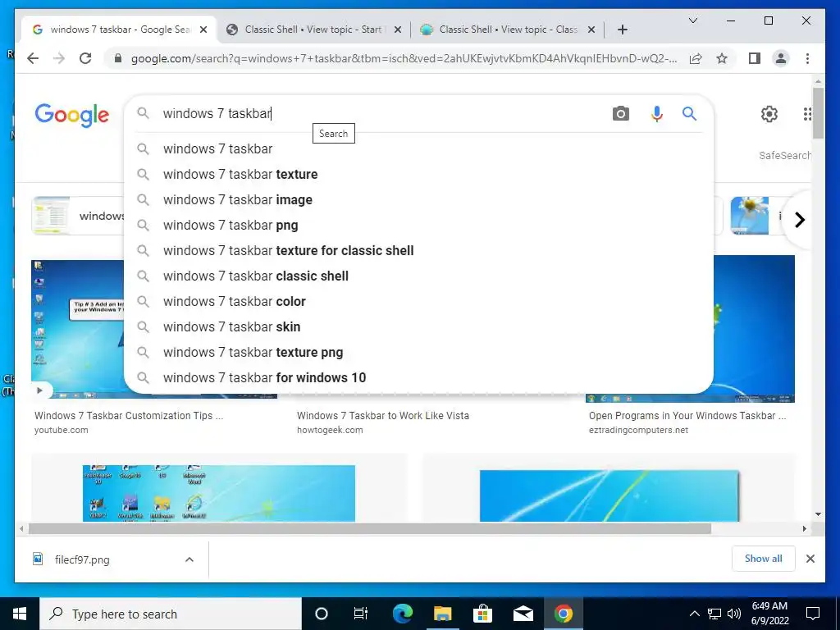The height and width of the screenshot is (630, 840).
Task: Click Chrome icon on taskbar
Action: 563,614
